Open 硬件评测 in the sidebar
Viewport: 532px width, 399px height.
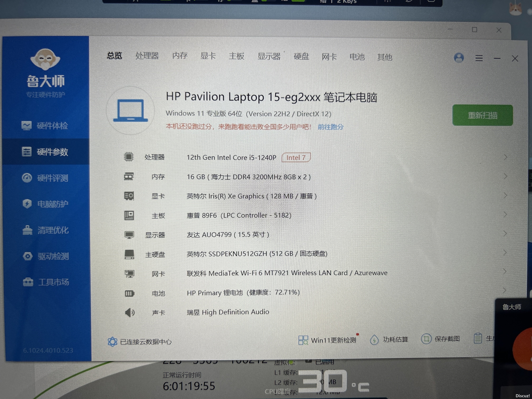pos(45,178)
